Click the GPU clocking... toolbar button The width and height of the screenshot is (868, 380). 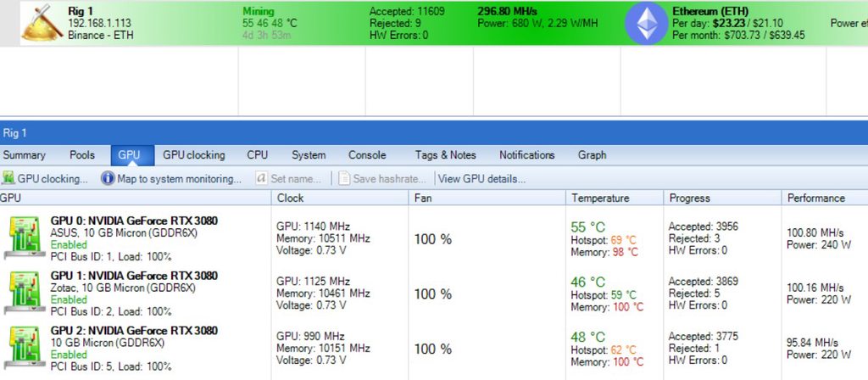(x=46, y=179)
